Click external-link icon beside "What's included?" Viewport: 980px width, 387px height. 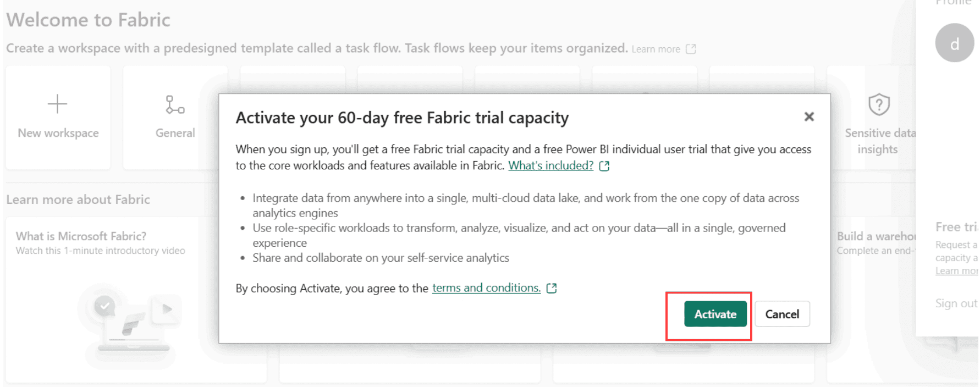[604, 166]
